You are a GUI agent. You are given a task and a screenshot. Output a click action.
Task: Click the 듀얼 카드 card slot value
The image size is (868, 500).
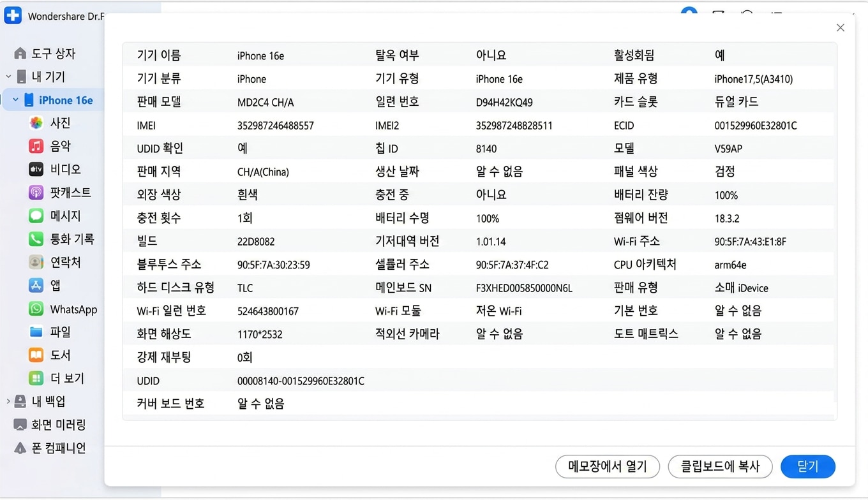737,102
